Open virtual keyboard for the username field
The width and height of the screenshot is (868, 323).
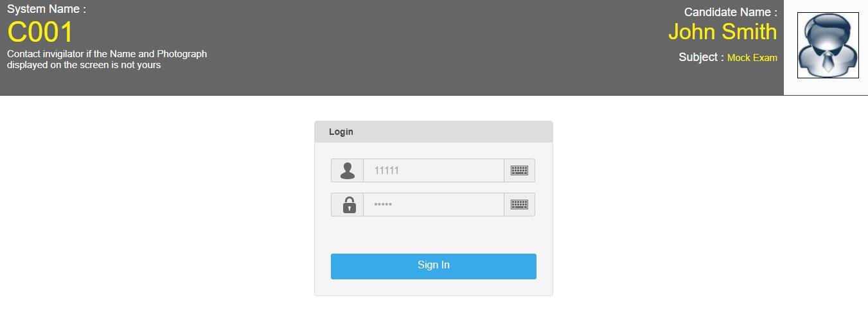(519, 171)
